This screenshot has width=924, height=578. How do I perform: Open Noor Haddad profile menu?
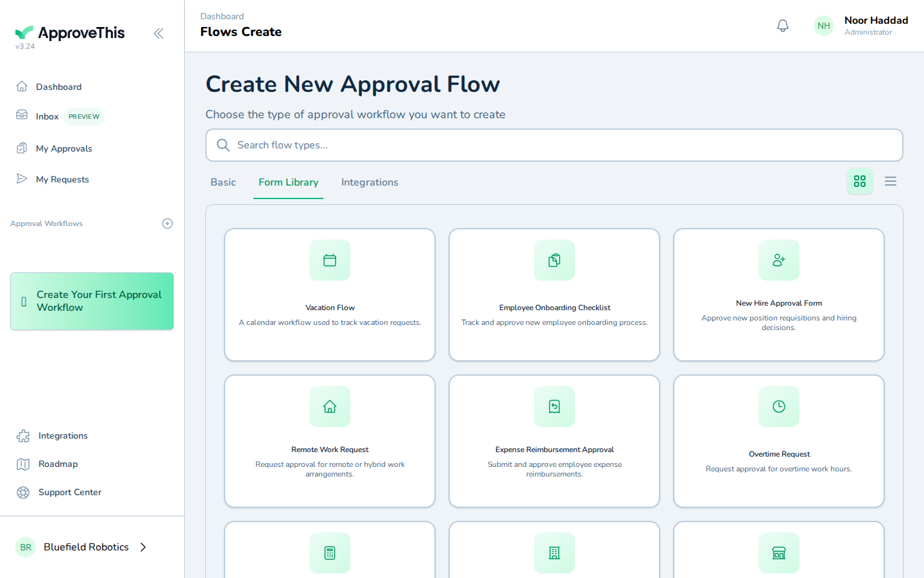(x=861, y=26)
